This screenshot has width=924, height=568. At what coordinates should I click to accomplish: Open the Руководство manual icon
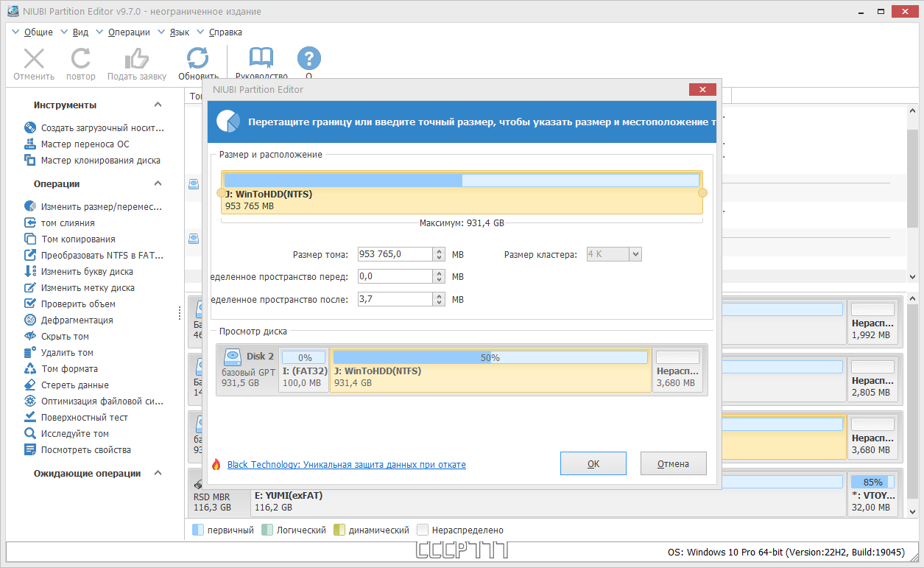(261, 59)
